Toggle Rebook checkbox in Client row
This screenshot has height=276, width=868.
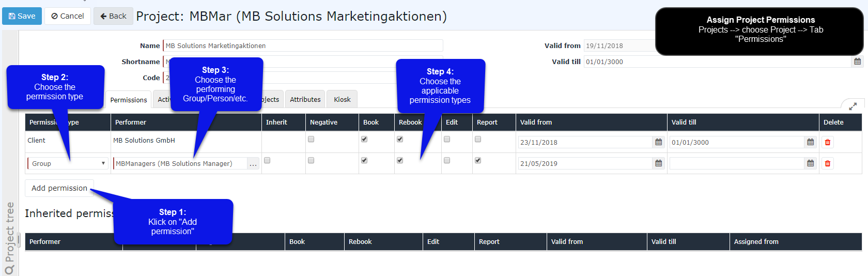[x=400, y=139]
